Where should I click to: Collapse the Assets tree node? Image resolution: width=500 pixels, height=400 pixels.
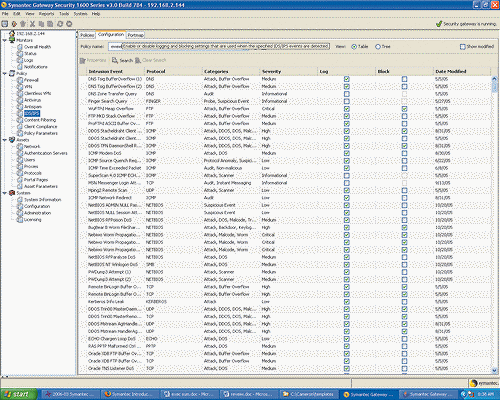5,140
